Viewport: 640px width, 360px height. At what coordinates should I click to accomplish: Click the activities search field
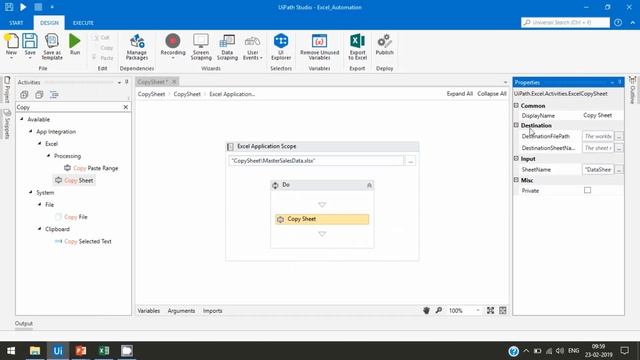(x=69, y=107)
